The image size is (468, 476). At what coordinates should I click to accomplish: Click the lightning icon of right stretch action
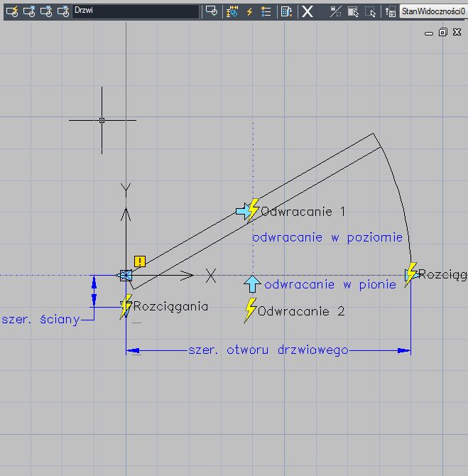point(411,274)
